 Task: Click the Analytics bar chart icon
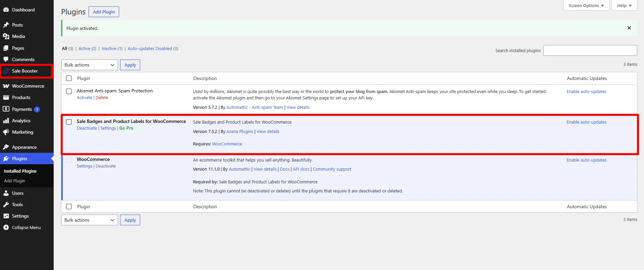(6, 121)
